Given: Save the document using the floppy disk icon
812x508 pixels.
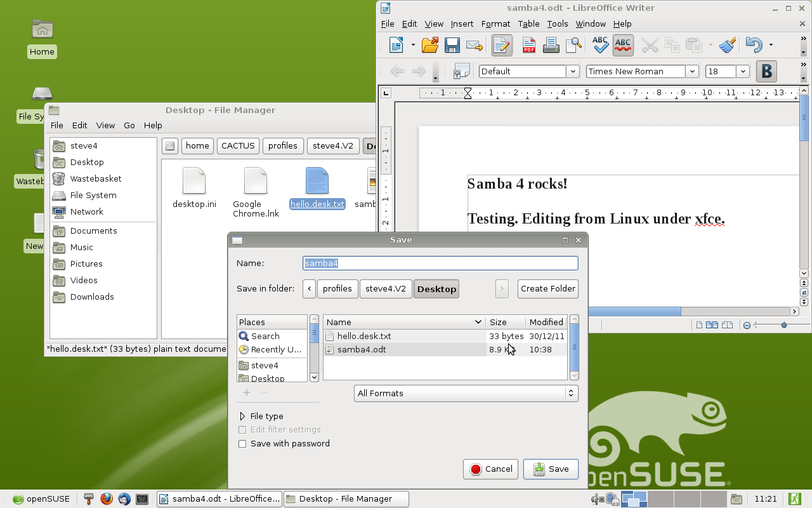Looking at the screenshot, I should [x=452, y=45].
